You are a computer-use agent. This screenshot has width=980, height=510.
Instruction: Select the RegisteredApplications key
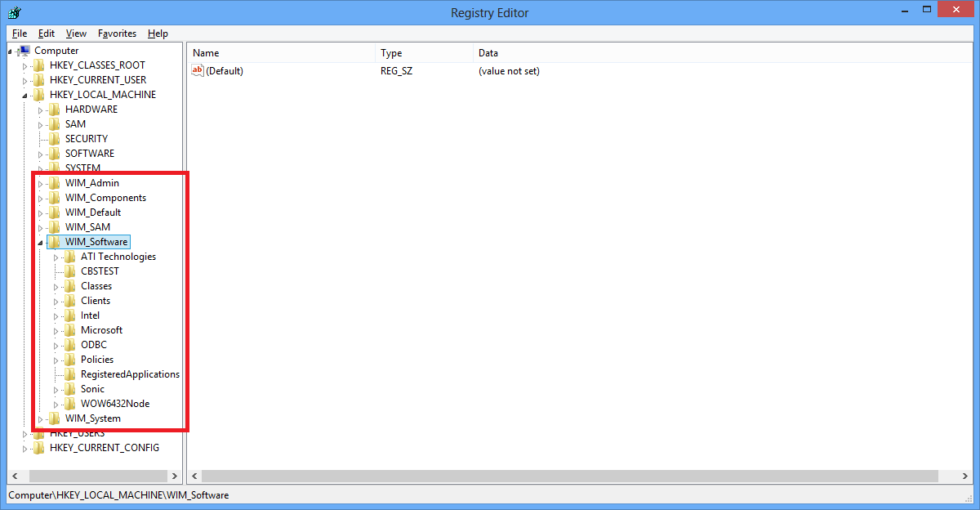click(x=130, y=374)
